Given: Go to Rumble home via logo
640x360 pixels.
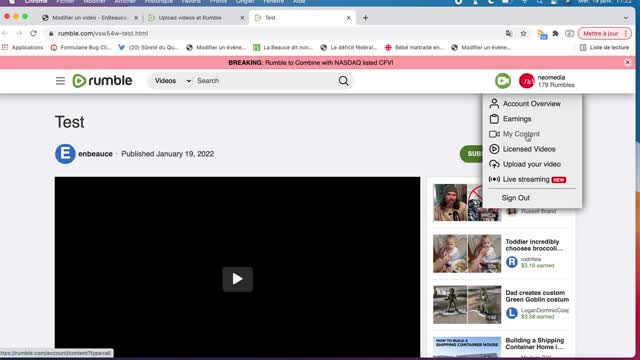Looking at the screenshot, I should [102, 81].
